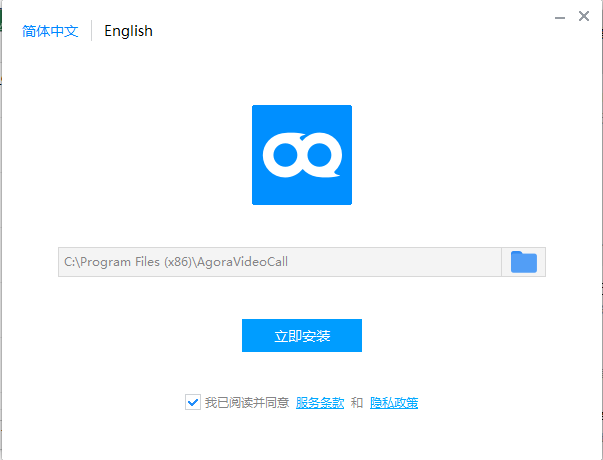Minimize the installer window
This screenshot has height=460, width=603.
(556, 17)
